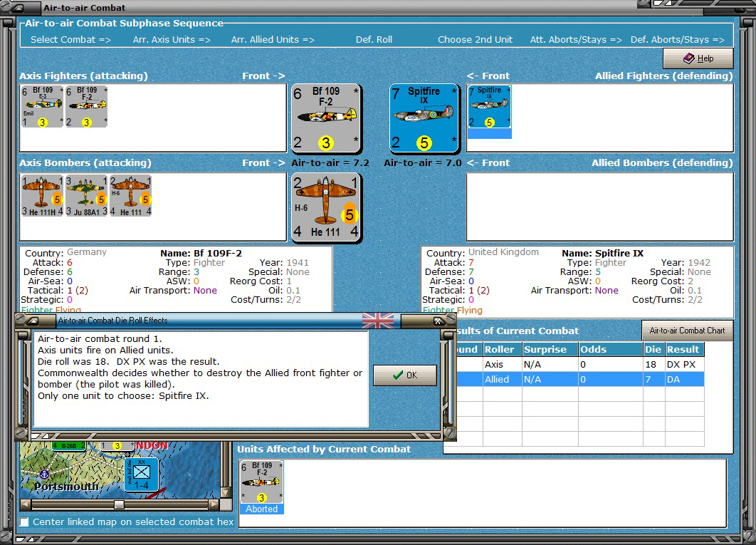Select the highlighted Allied row in combat results
Viewport: 756px width, 545px height.
pyautogui.click(x=574, y=380)
